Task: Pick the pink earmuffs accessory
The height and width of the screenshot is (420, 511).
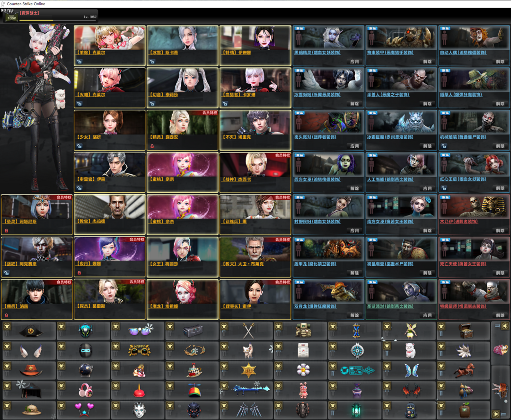Action: click(86, 390)
